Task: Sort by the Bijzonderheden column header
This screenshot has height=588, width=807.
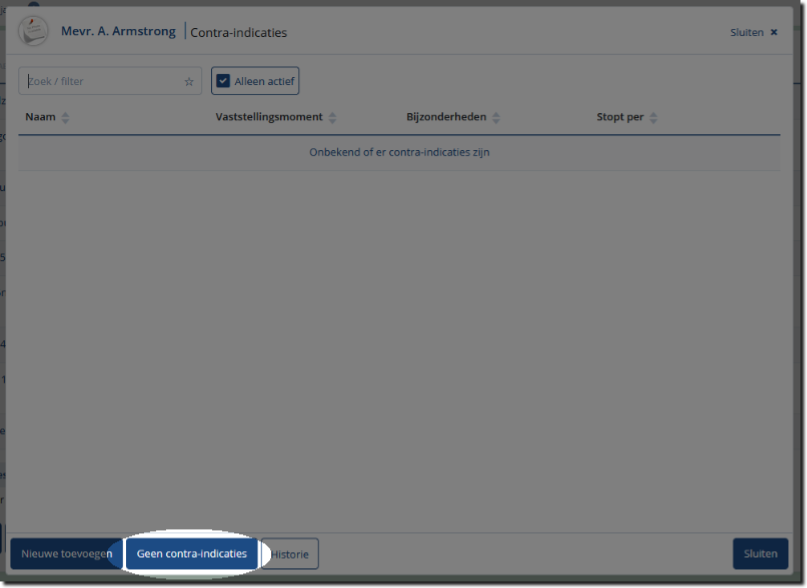Action: pyautogui.click(x=446, y=118)
